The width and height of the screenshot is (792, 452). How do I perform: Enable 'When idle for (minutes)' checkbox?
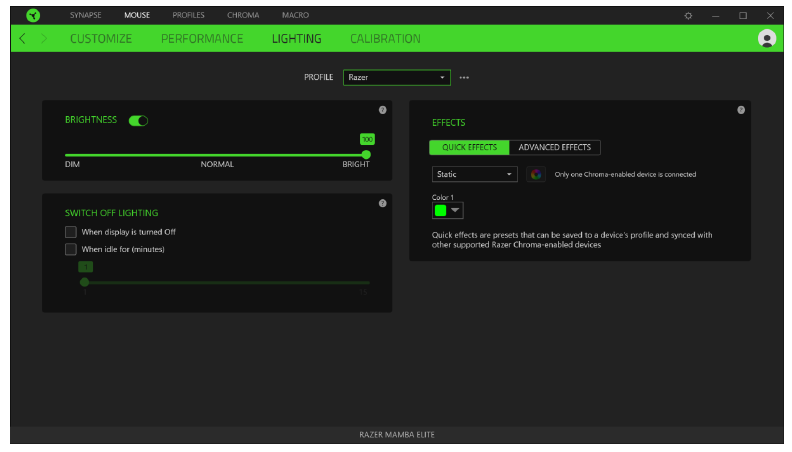pyautogui.click(x=71, y=249)
